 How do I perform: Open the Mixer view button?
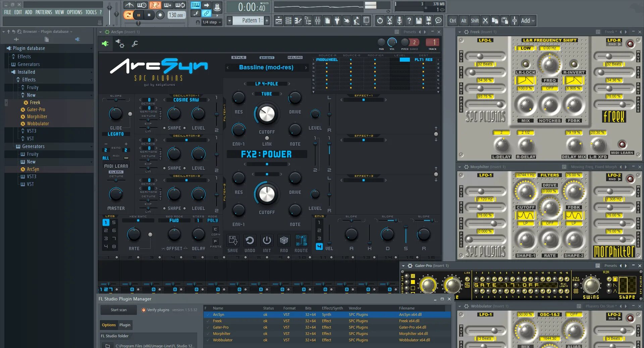pyautogui.click(x=317, y=21)
